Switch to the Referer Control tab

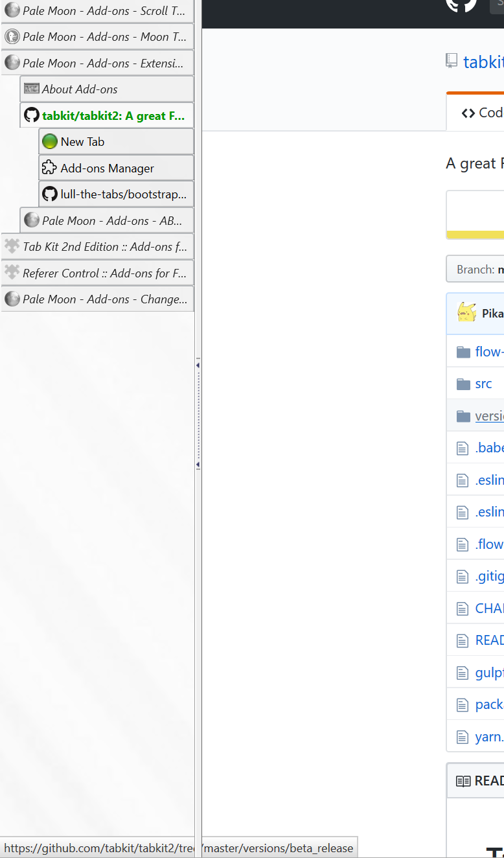coord(97,273)
